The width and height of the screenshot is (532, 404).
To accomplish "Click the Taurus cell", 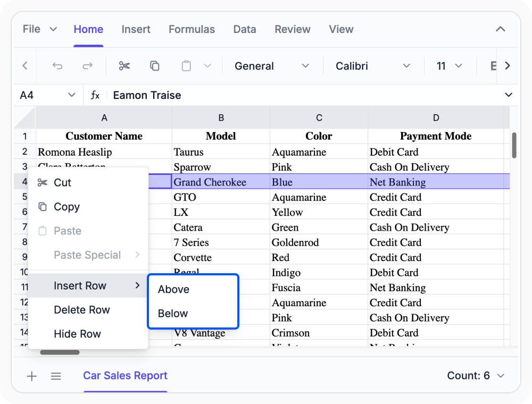I will [x=221, y=151].
